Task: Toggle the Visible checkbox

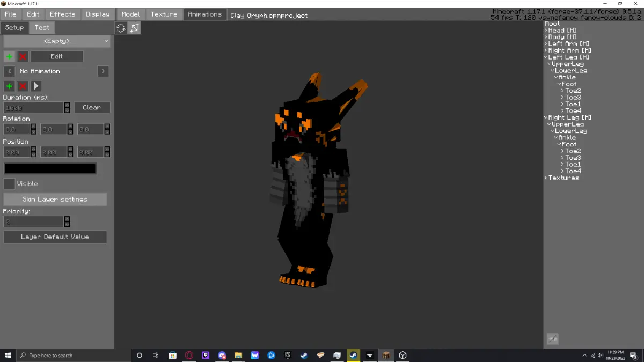Action: (9, 184)
